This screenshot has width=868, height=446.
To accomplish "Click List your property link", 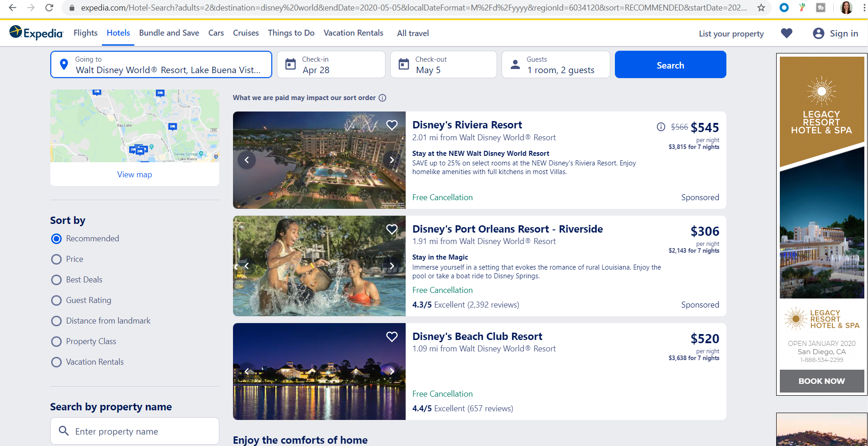I will (x=731, y=34).
